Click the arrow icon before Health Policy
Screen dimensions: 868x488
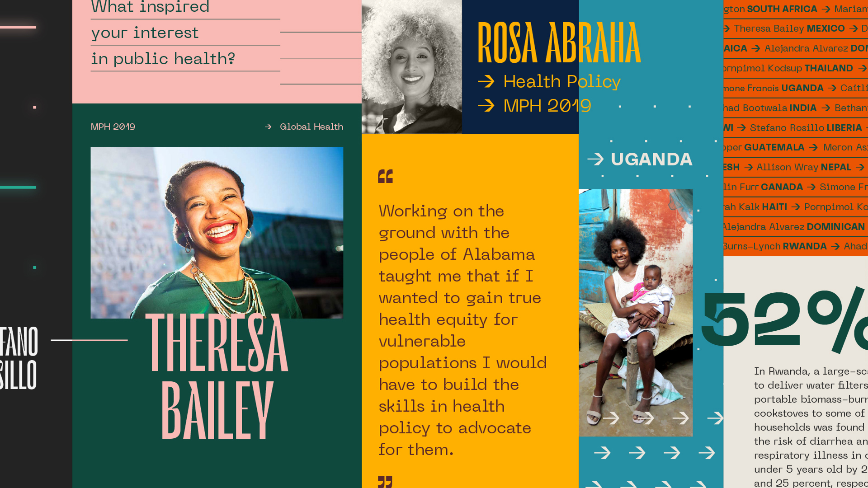486,81
